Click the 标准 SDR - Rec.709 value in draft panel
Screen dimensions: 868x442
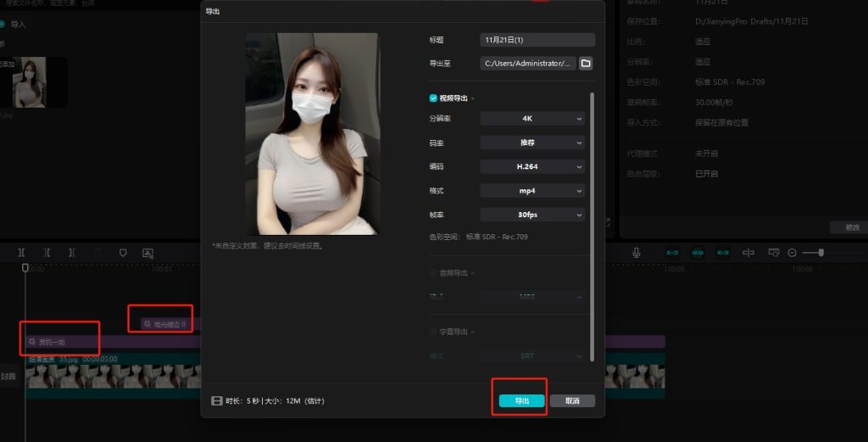point(730,82)
